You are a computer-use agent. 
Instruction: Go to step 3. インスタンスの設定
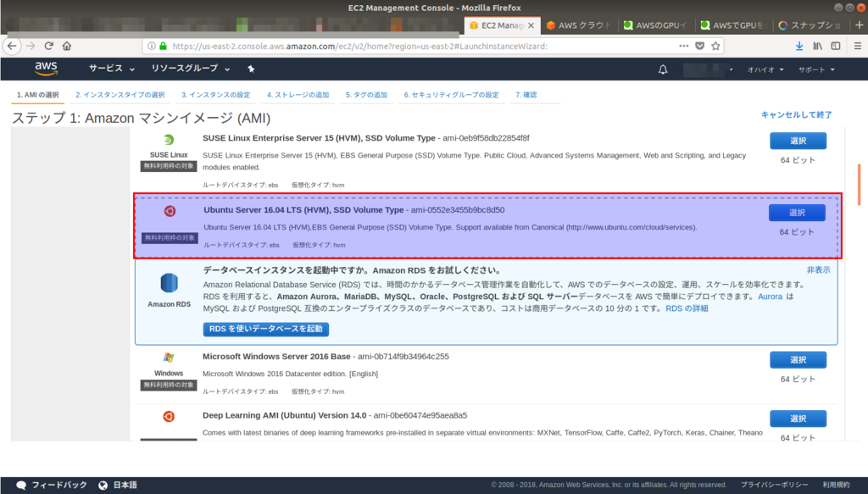point(216,95)
